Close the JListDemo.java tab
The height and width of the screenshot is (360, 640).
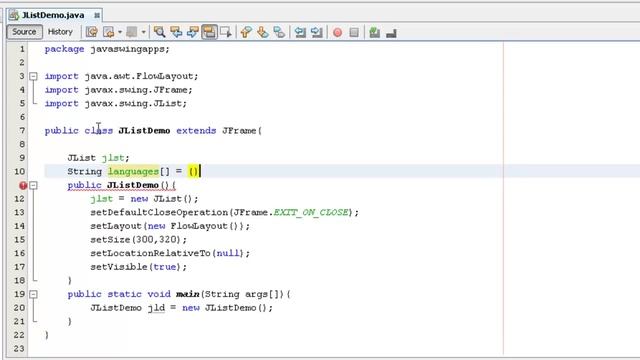point(97,15)
